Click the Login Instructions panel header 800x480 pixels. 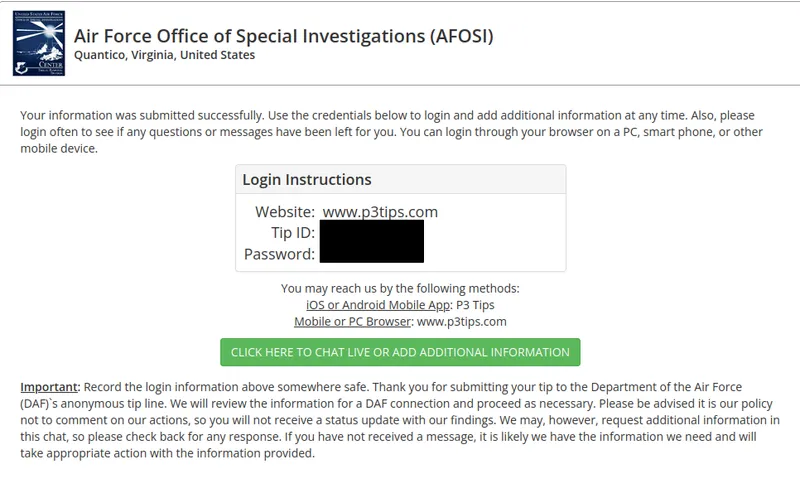[307, 180]
